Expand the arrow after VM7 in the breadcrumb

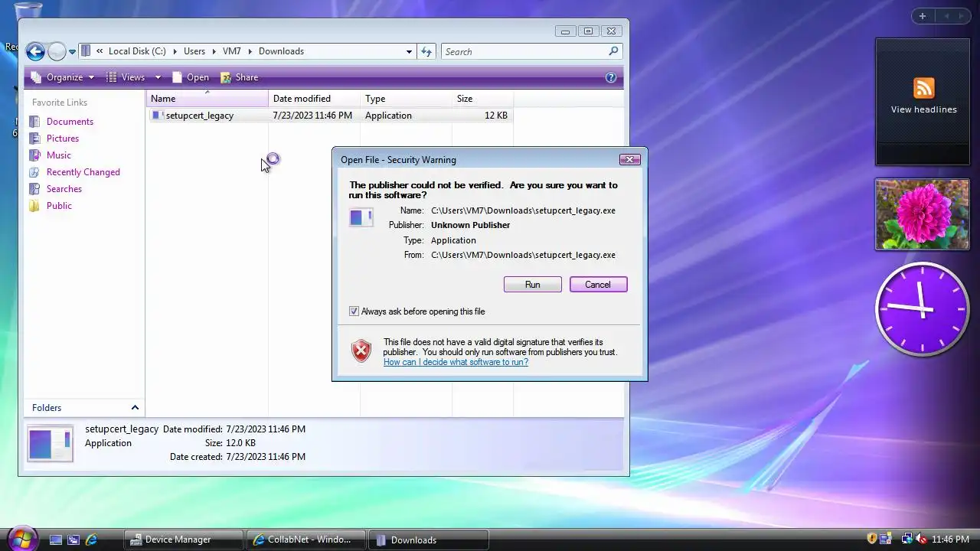[250, 51]
